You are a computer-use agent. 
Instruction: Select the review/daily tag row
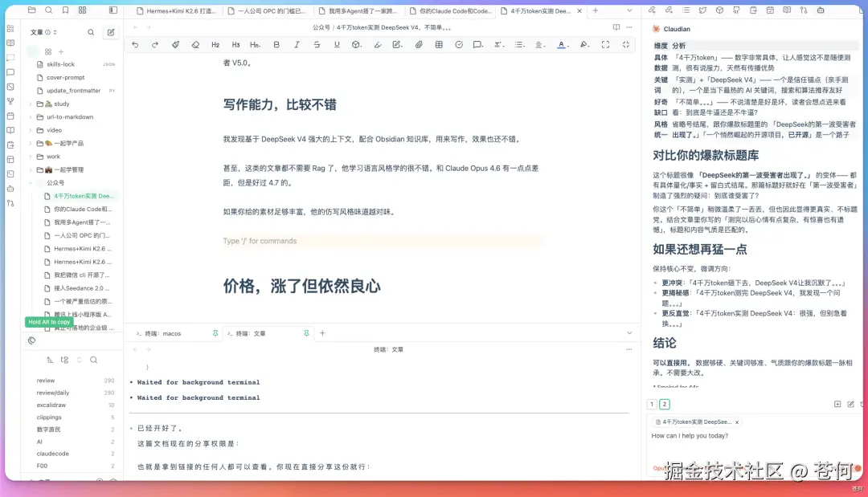coord(75,393)
